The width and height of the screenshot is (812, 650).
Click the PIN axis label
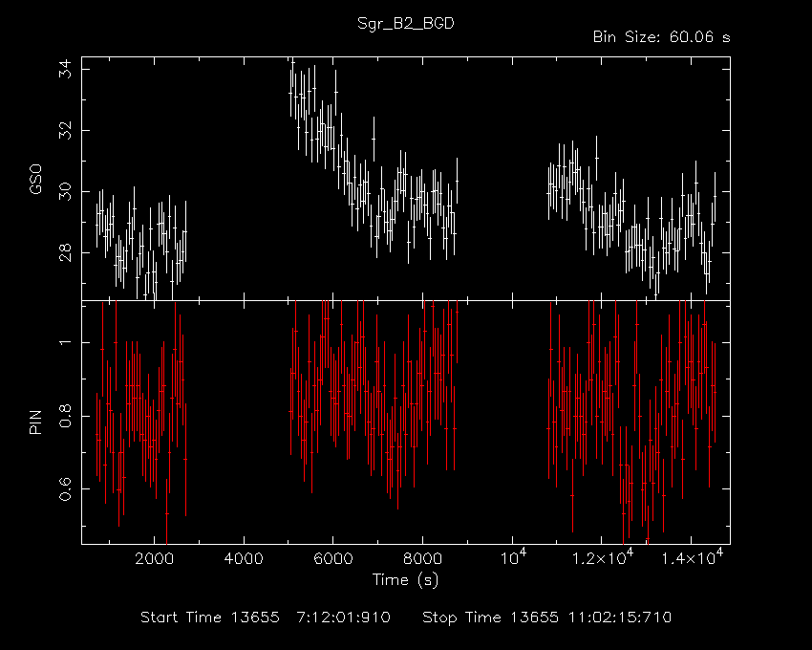[35, 422]
